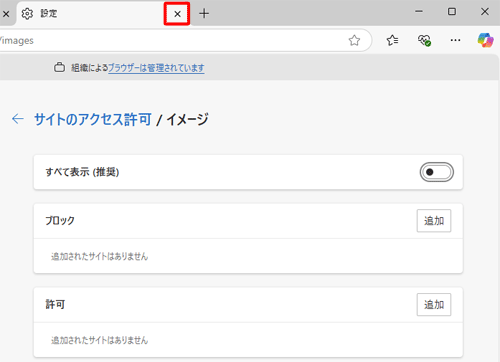Open the ブラウザーは管理されています link
Screen dimensions: 500x362
pyautogui.click(x=156, y=68)
